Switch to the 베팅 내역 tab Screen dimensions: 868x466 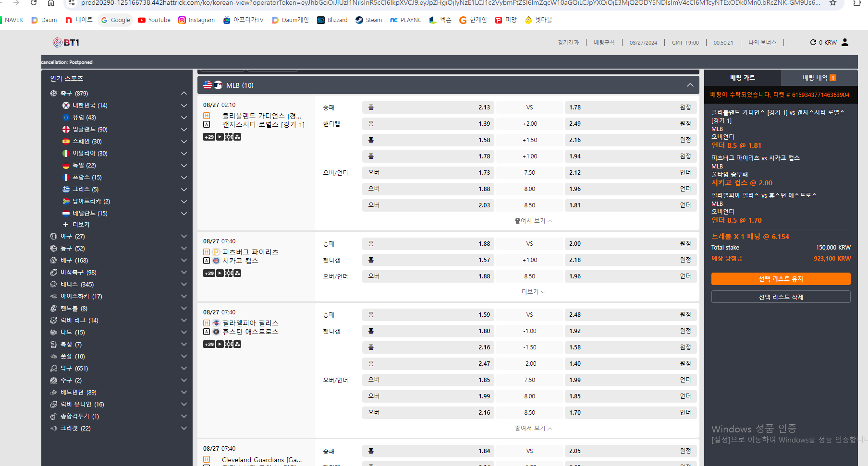tap(819, 78)
